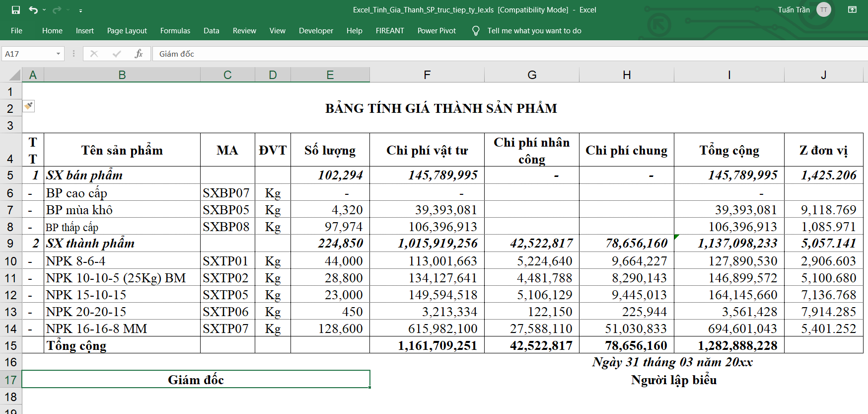Open the File menu
Viewport: 868px width, 414px height.
[x=16, y=31]
